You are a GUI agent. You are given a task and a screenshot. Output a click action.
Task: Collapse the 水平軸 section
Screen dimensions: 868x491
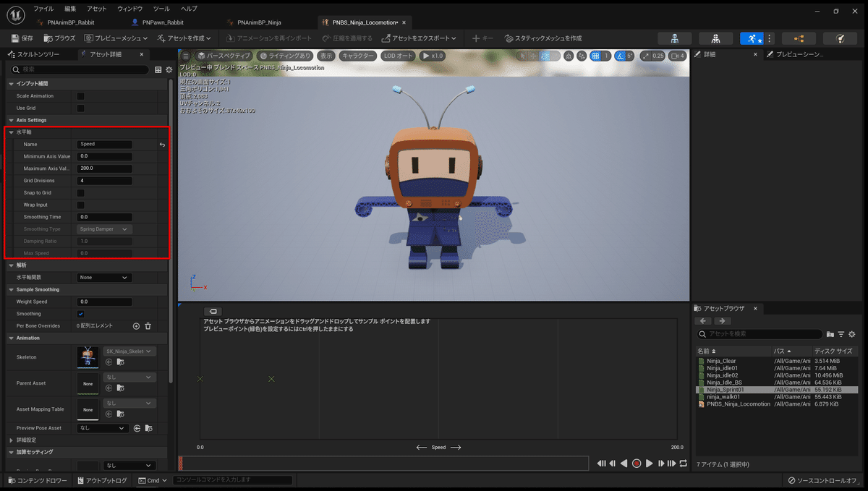11,132
